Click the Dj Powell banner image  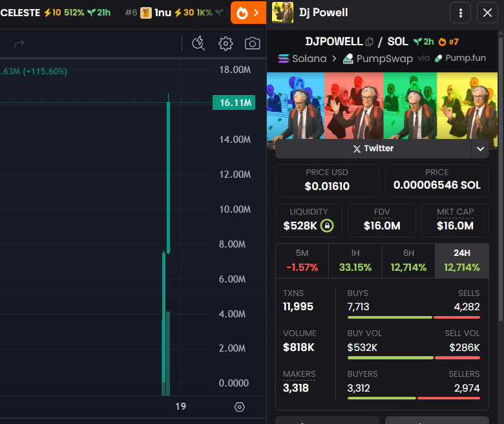coord(382,106)
